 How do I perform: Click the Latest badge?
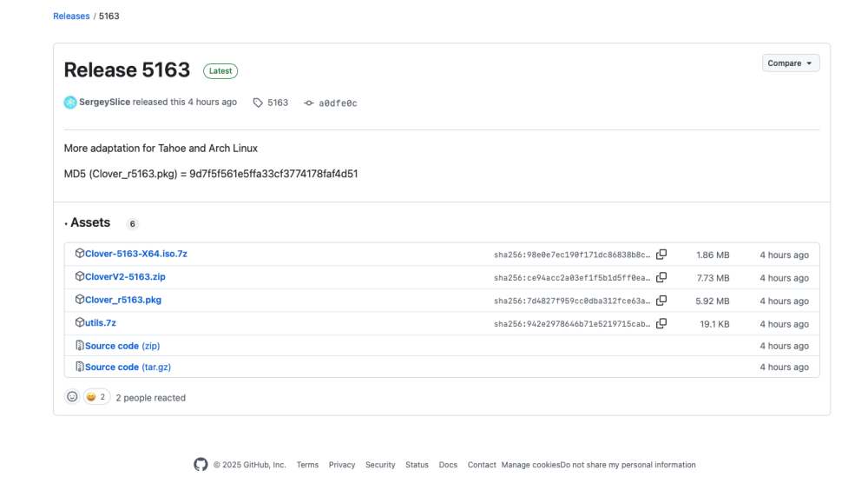tap(220, 71)
